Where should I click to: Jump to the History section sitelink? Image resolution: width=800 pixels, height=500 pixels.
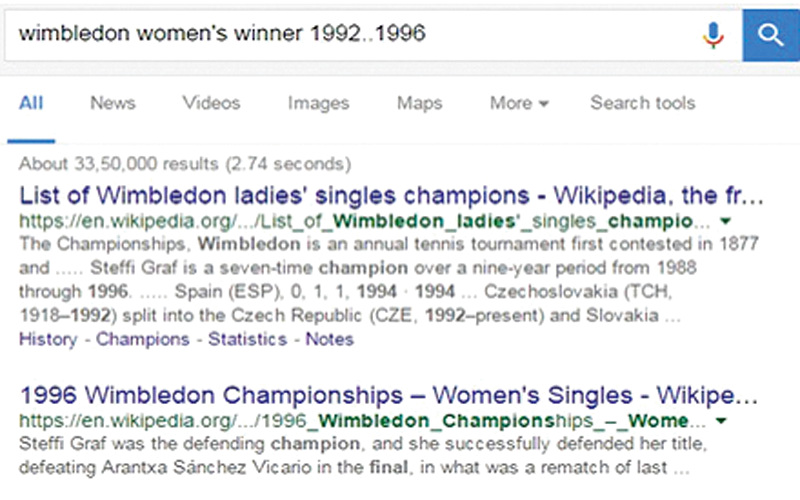47,339
